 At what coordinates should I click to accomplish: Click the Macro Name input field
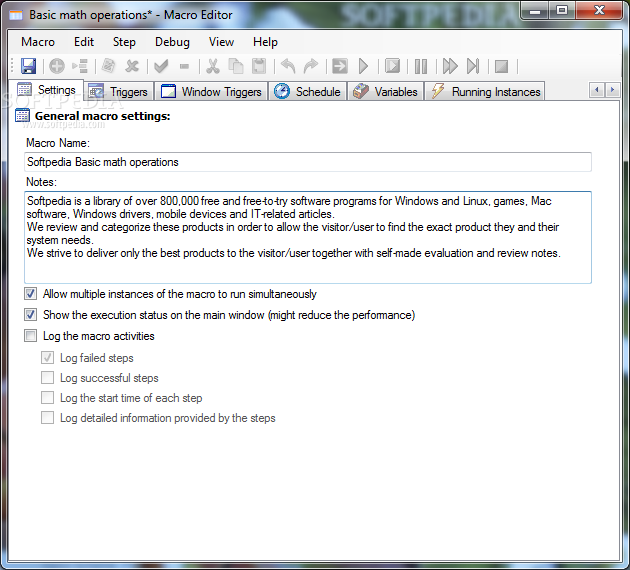pos(308,162)
